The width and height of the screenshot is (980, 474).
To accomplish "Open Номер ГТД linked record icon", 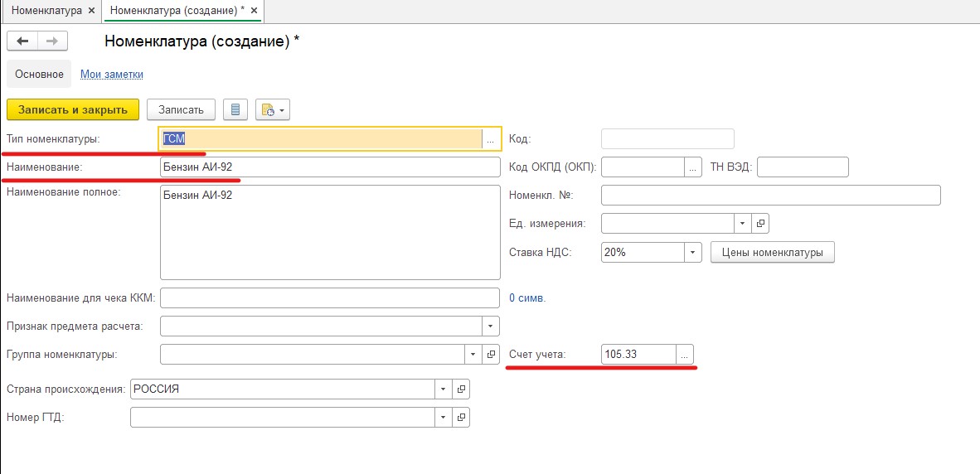I will click(x=461, y=418).
